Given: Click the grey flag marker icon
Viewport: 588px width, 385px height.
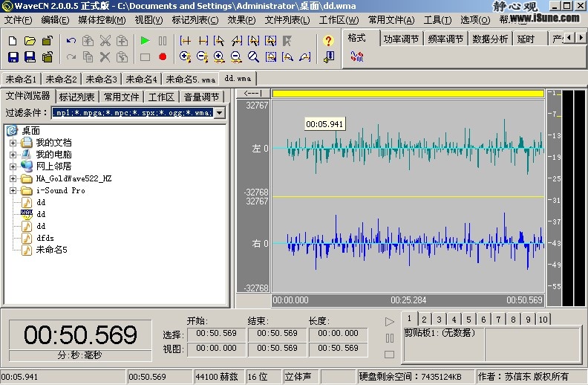Looking at the screenshot, I should pyautogui.click(x=287, y=41).
